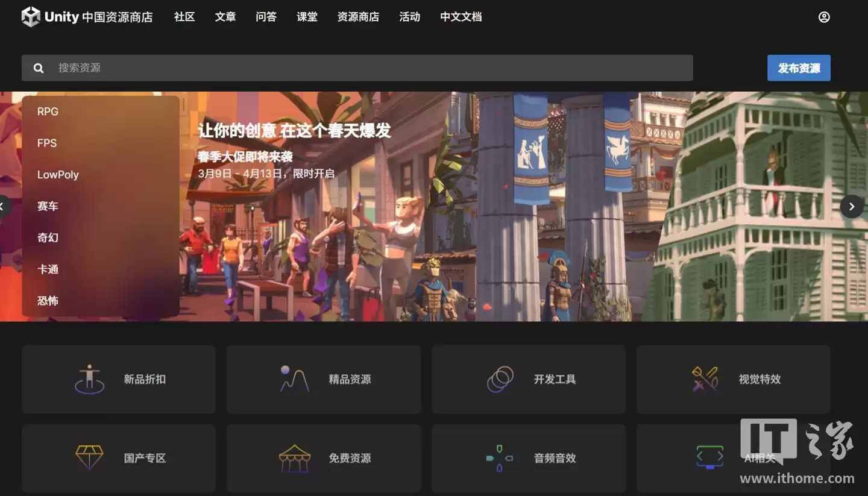Image resolution: width=868 pixels, height=496 pixels.
Task: Open the 社区 navigation menu
Action: point(184,17)
